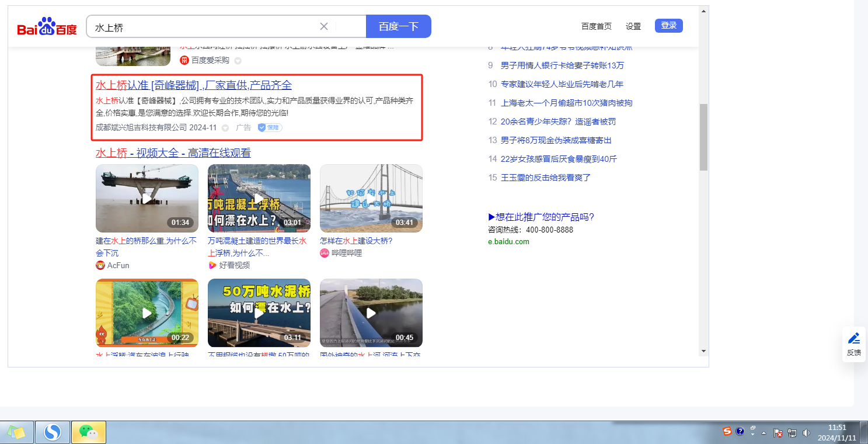The height and width of the screenshot is (444, 868).
Task: Click the 百度爱采购 red source icon
Action: click(184, 60)
